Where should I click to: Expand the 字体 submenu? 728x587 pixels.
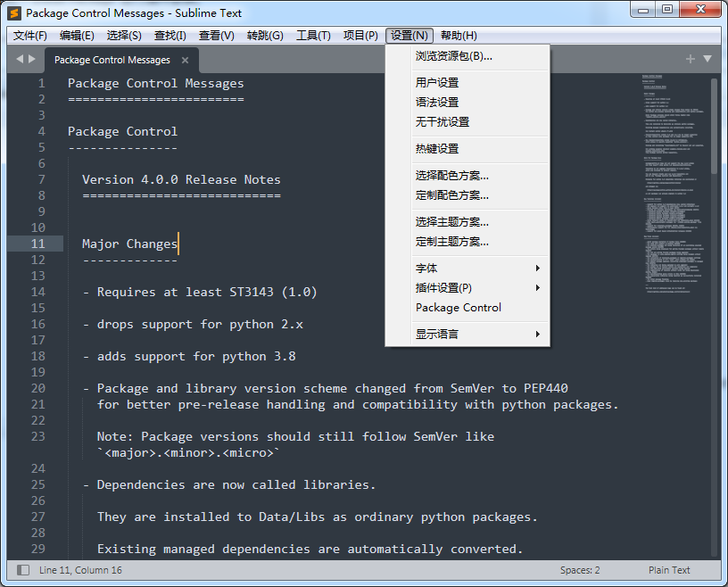click(x=426, y=267)
